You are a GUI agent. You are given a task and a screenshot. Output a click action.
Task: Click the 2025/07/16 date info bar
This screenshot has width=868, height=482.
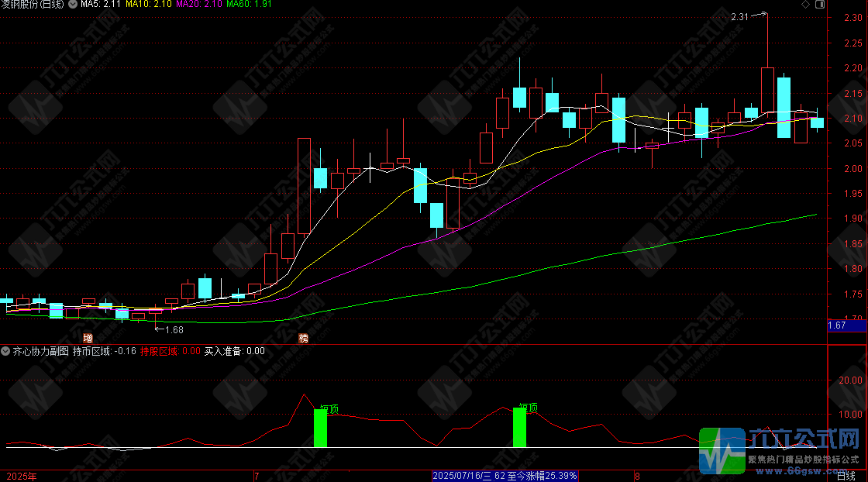(x=505, y=476)
